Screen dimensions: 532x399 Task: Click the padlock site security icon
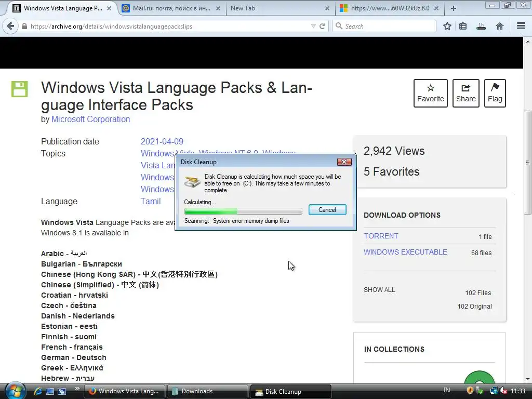click(x=24, y=26)
